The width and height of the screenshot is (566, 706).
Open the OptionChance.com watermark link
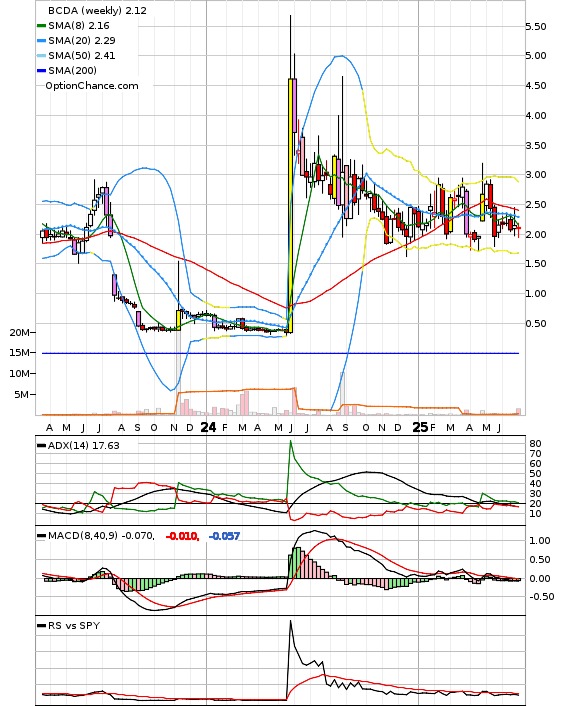(92, 86)
